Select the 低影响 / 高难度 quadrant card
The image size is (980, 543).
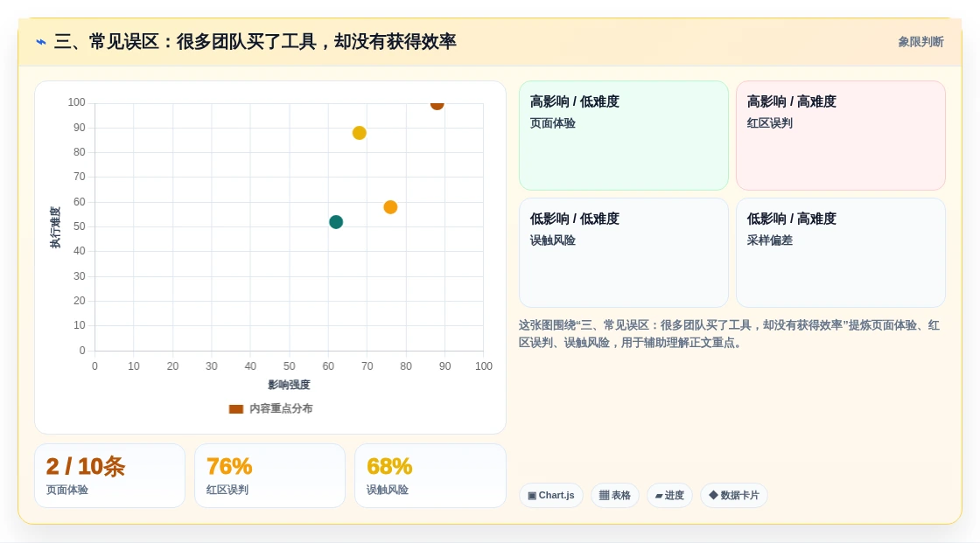click(x=841, y=253)
